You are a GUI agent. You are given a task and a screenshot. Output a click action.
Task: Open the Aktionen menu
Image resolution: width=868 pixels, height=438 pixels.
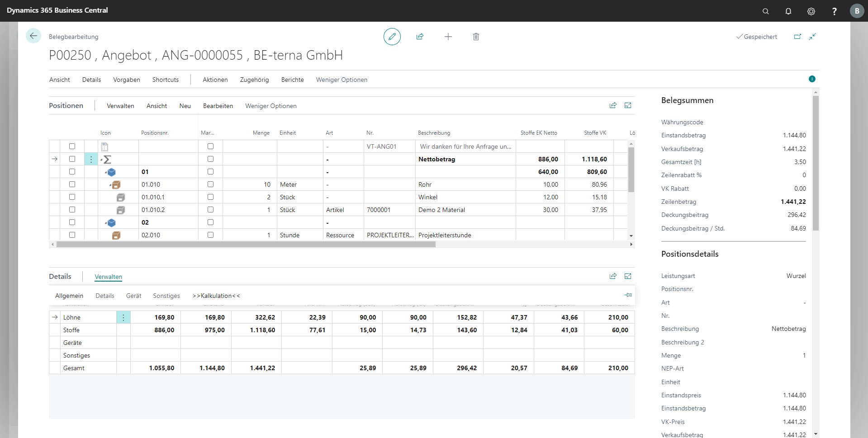[x=215, y=80]
